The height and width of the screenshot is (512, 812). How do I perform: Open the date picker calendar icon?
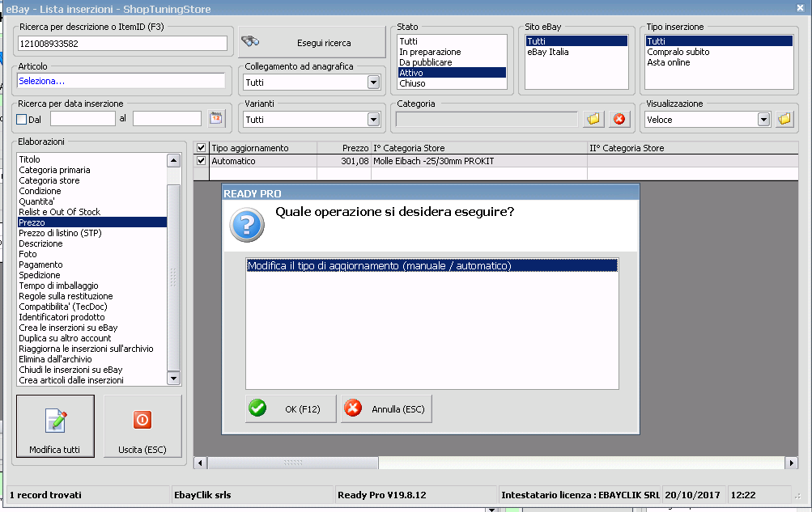click(216, 118)
